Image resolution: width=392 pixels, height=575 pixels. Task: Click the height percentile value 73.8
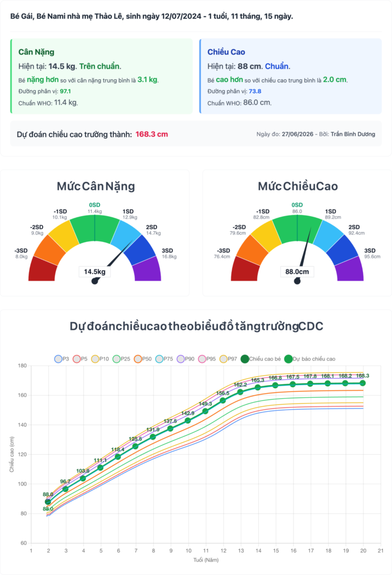tap(255, 92)
